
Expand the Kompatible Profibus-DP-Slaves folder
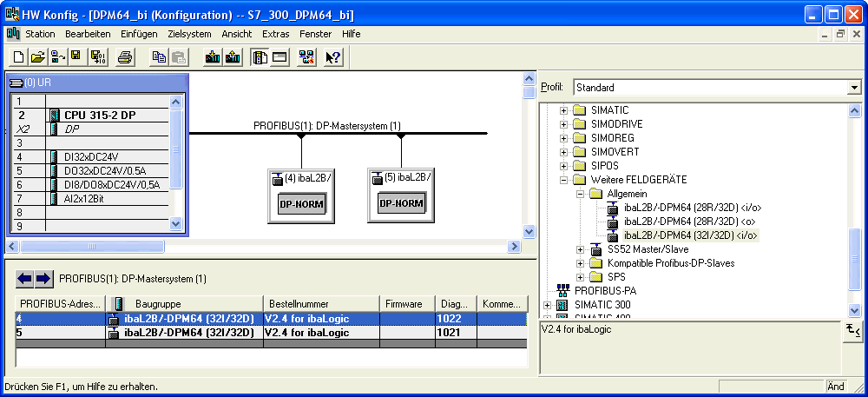click(x=580, y=263)
